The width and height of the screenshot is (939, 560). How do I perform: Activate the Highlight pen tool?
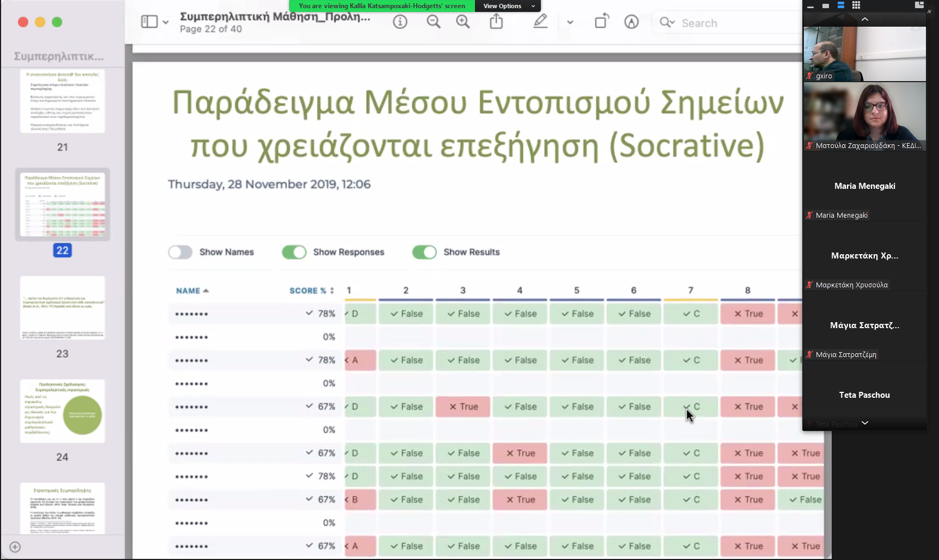(x=540, y=22)
